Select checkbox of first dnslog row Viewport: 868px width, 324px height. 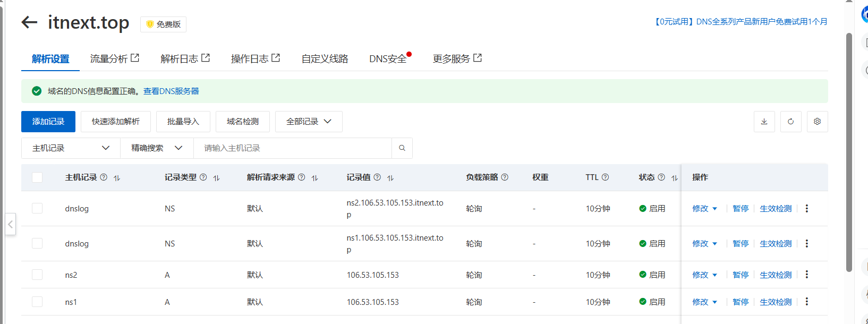pos(37,208)
